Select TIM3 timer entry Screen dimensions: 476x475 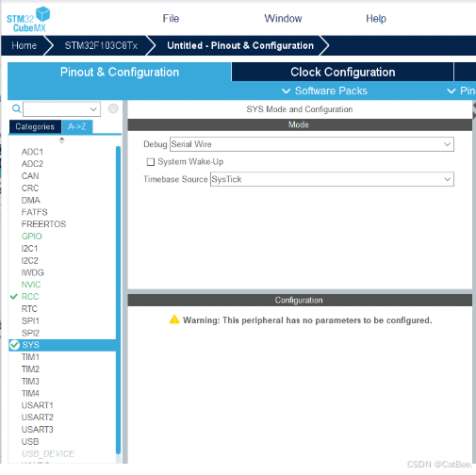point(30,381)
